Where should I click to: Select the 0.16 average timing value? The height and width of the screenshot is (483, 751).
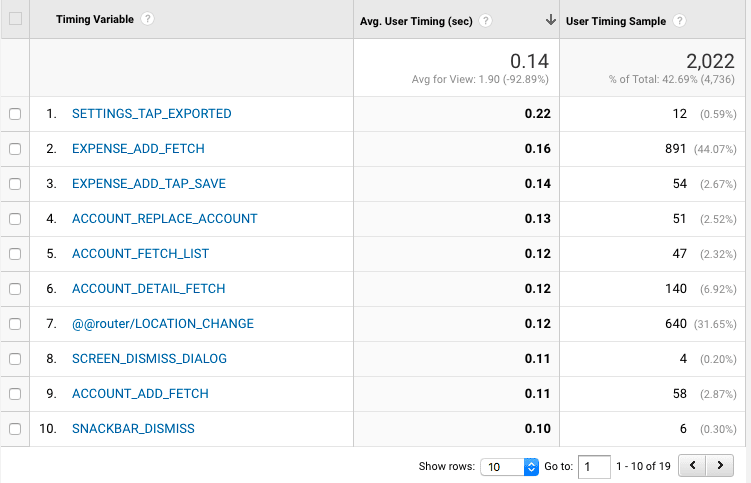tap(537, 149)
